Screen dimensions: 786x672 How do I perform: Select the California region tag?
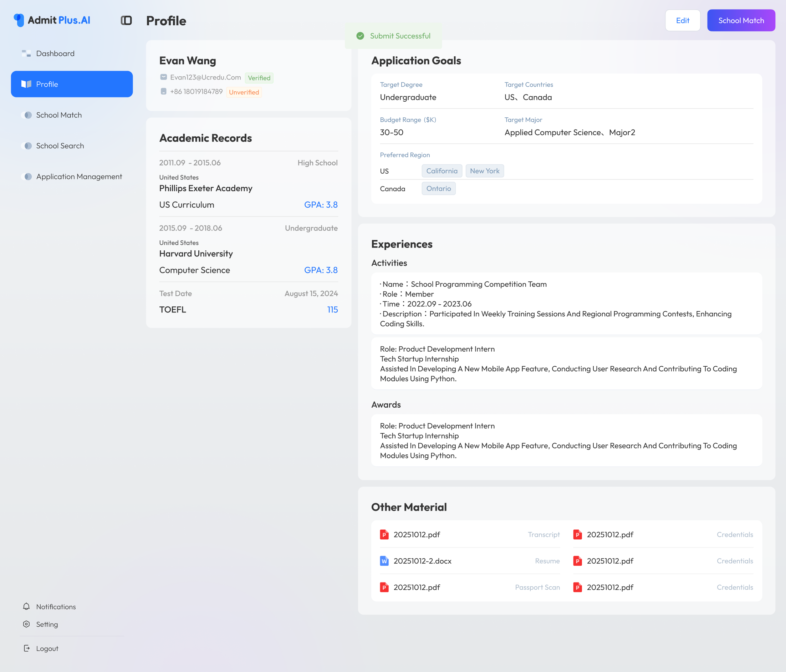point(442,171)
